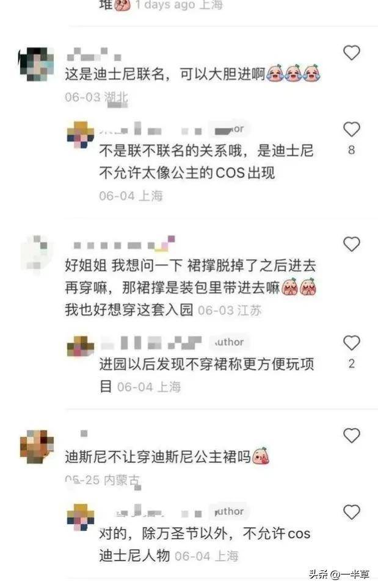Image resolution: width=378 pixels, height=588 pixels.
Task: Click the author badge on the 进园以后 reply
Action: coord(229,342)
